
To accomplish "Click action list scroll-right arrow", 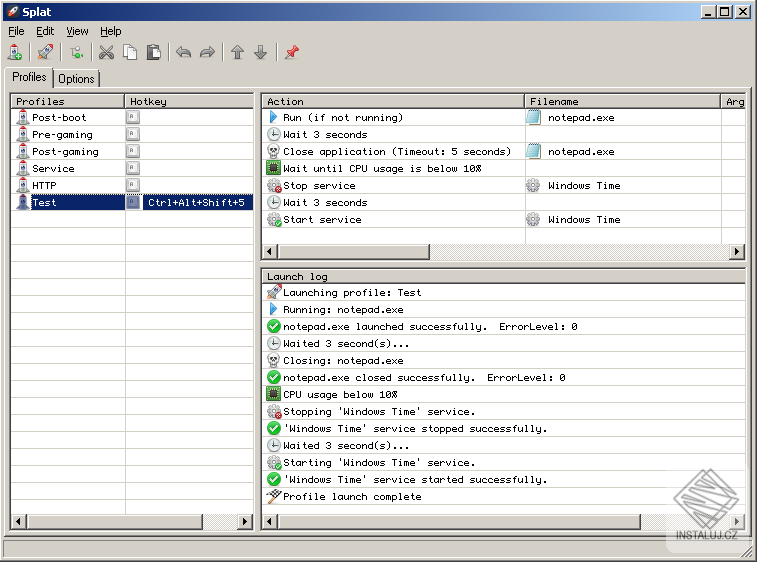I will pos(737,252).
